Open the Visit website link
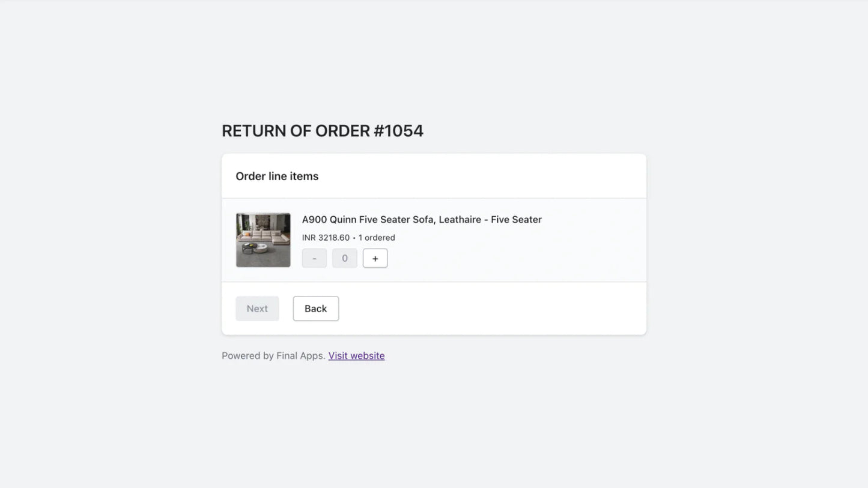 tap(356, 355)
